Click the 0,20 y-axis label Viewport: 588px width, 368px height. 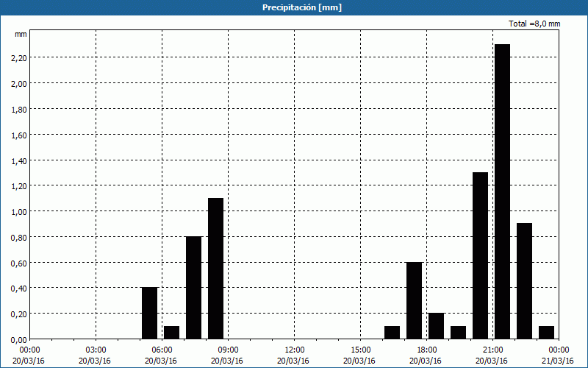point(19,314)
